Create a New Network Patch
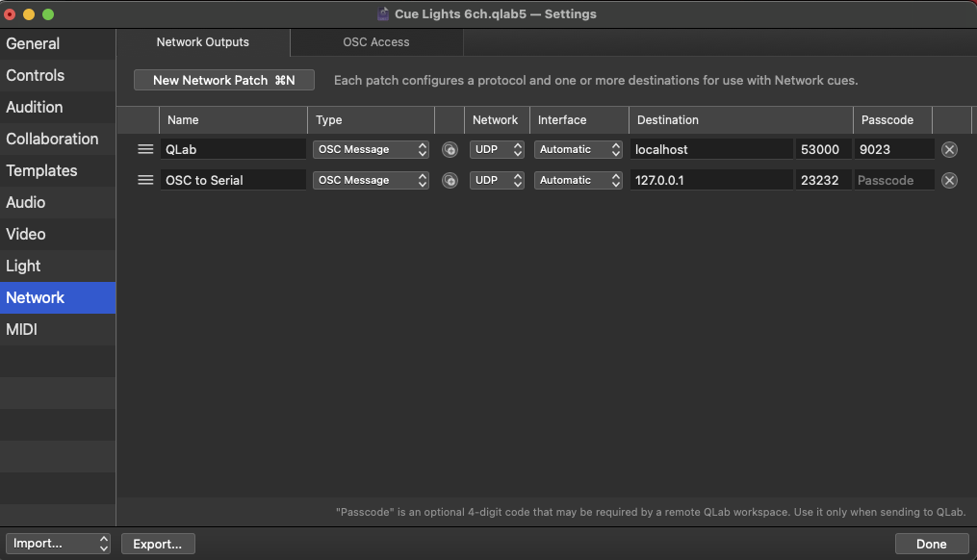Image resolution: width=977 pixels, height=560 pixels. [x=223, y=80]
